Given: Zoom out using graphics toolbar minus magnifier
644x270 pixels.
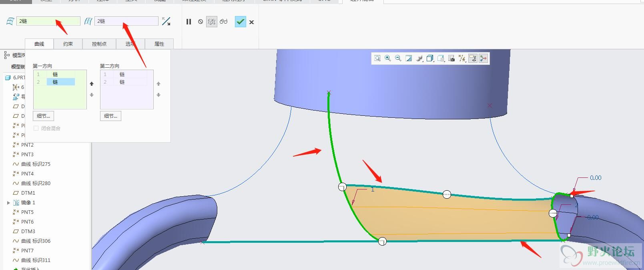Looking at the screenshot, I should coord(398,58).
